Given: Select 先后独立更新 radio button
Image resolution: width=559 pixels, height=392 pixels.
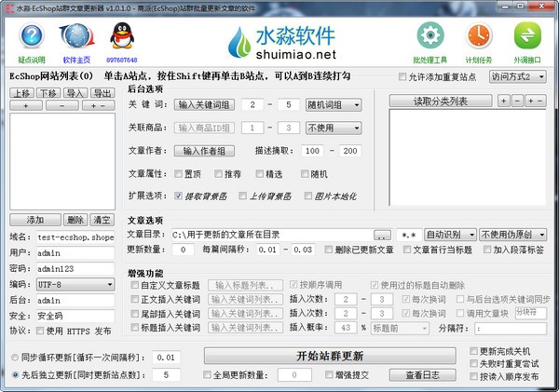Looking at the screenshot, I should coord(15,375).
